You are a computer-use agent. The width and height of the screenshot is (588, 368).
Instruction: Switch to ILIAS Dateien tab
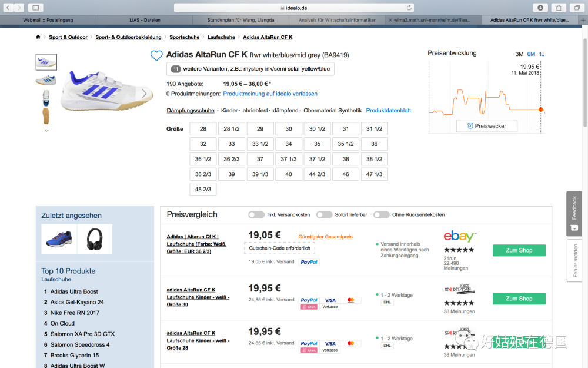[145, 20]
